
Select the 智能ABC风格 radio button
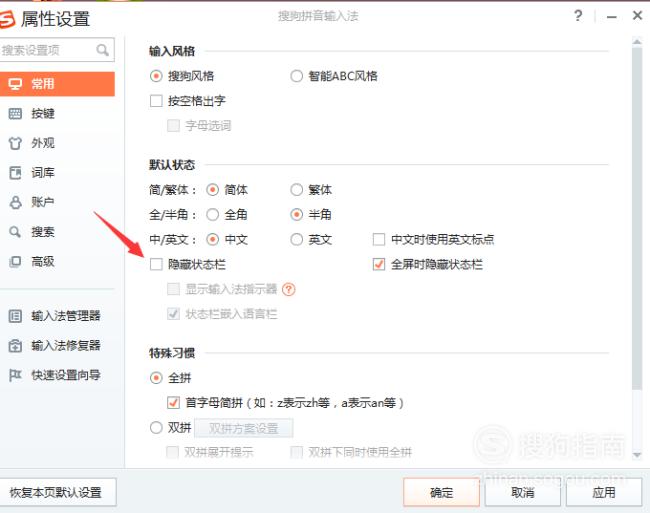tap(296, 76)
